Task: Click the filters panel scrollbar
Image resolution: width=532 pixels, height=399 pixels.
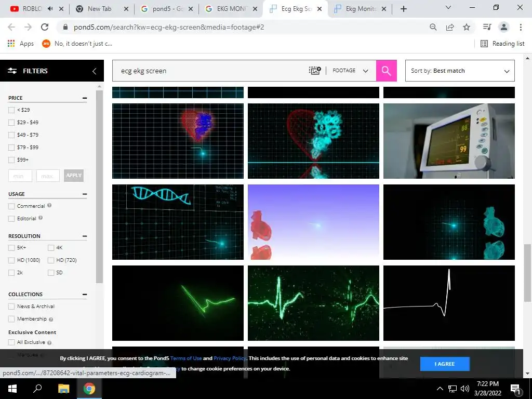Action: pyautogui.click(x=99, y=187)
